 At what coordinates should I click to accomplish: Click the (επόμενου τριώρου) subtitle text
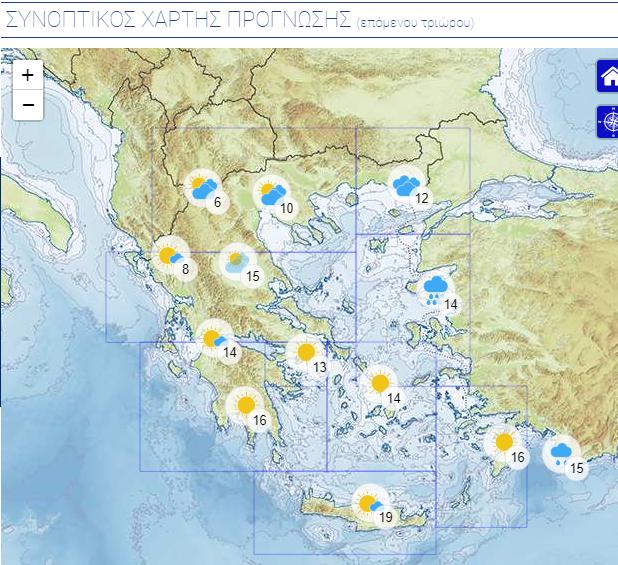coord(415,23)
